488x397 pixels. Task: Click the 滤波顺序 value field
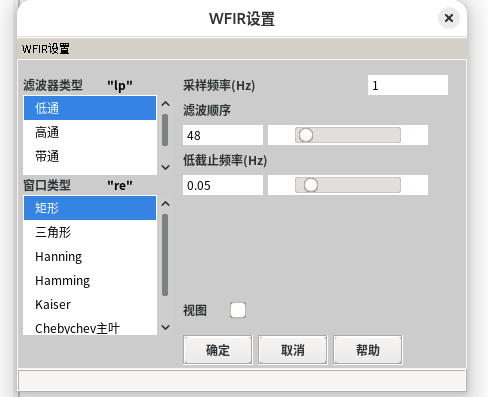[x=223, y=135]
